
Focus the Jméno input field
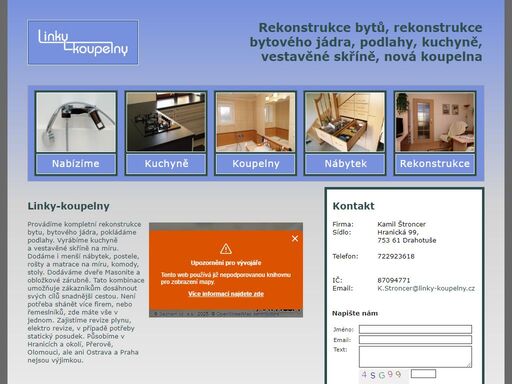tap(415, 329)
